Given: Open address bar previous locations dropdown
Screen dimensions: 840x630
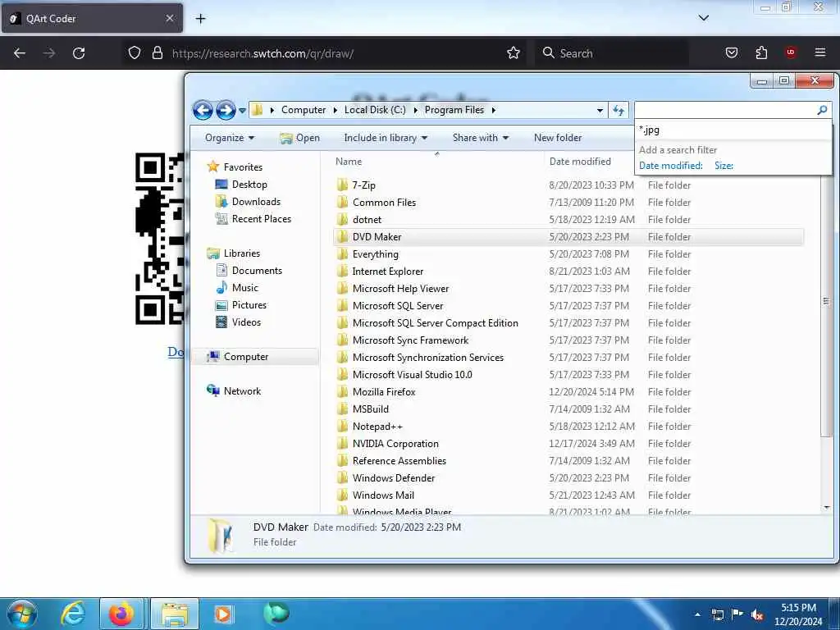Looking at the screenshot, I should click(600, 111).
